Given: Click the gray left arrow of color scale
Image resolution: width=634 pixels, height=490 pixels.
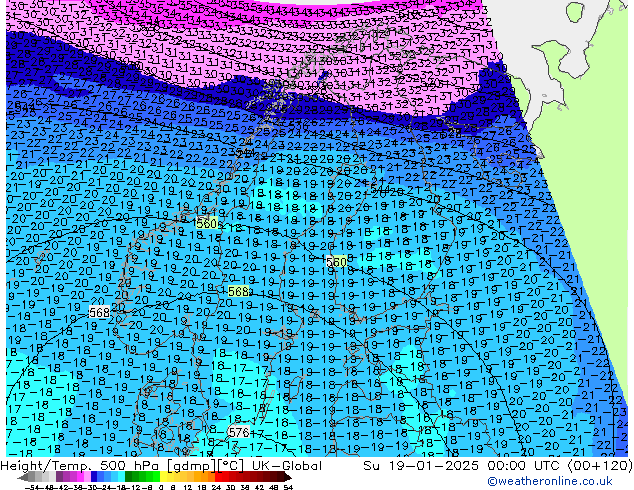Looking at the screenshot, I should tap(23, 477).
